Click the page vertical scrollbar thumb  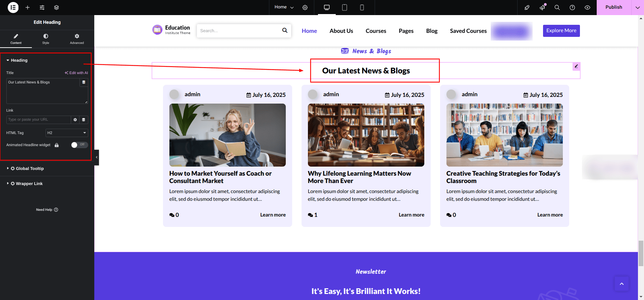[x=641, y=253]
